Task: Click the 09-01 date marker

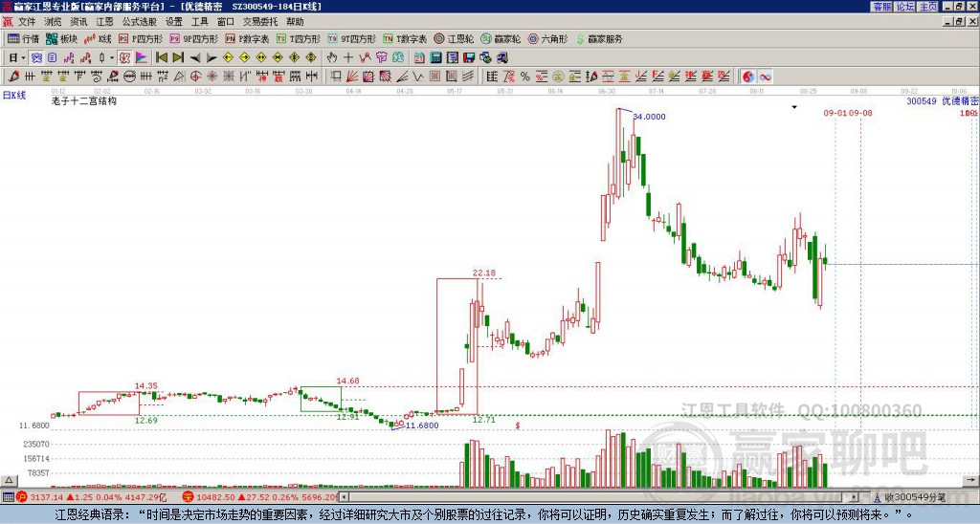Action: pyautogui.click(x=835, y=113)
